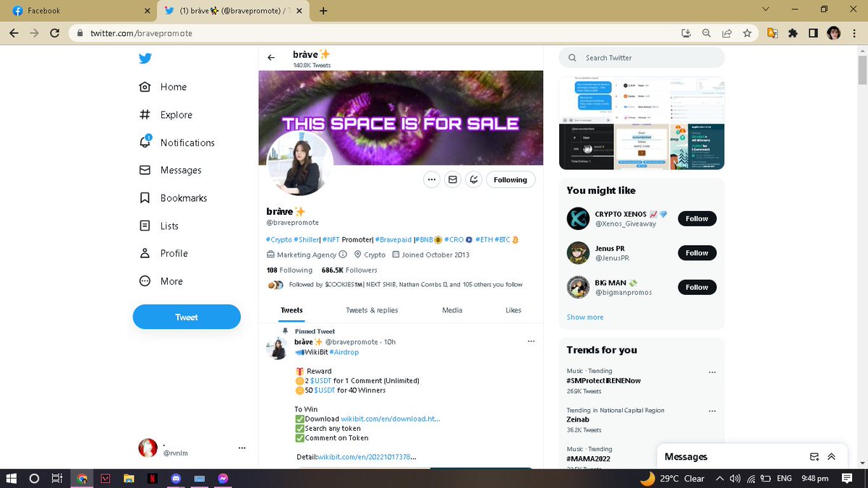This screenshot has width=868, height=488.
Task: Toggle tweet notifications bell for bravepromote
Action: [474, 179]
